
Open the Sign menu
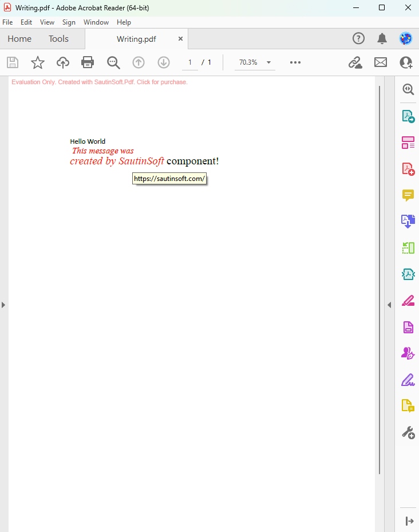click(69, 22)
